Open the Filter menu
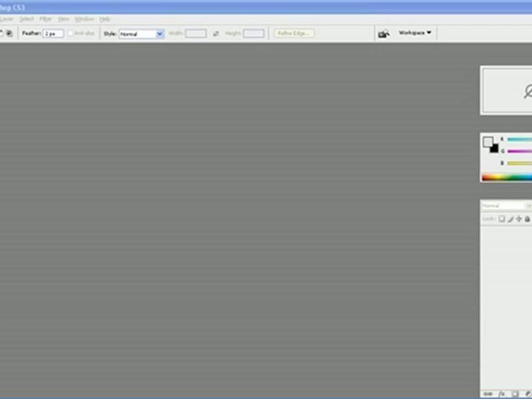The height and width of the screenshot is (399, 532). (x=45, y=19)
